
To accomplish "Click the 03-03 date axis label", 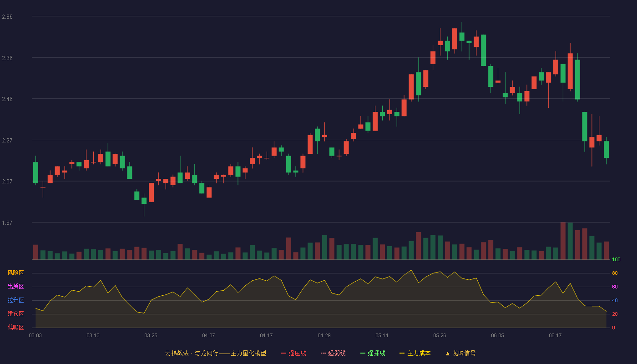I will pos(35,335).
